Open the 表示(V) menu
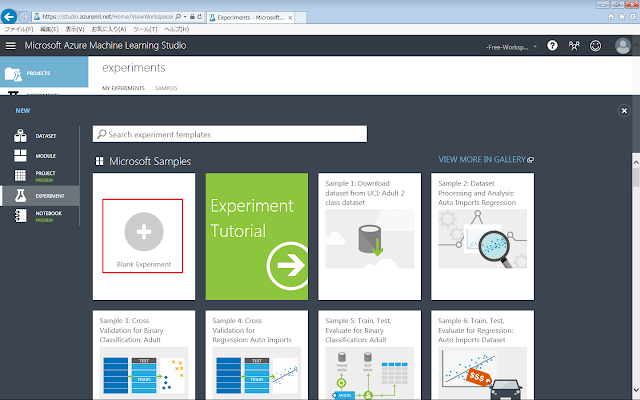The height and width of the screenshot is (400, 640). [75, 29]
